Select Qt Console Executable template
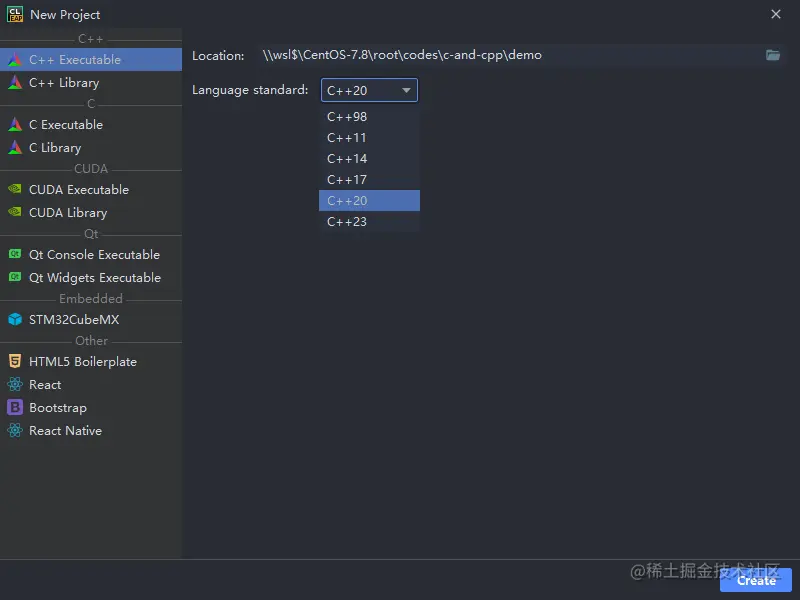Image resolution: width=800 pixels, height=600 pixels. [91, 254]
